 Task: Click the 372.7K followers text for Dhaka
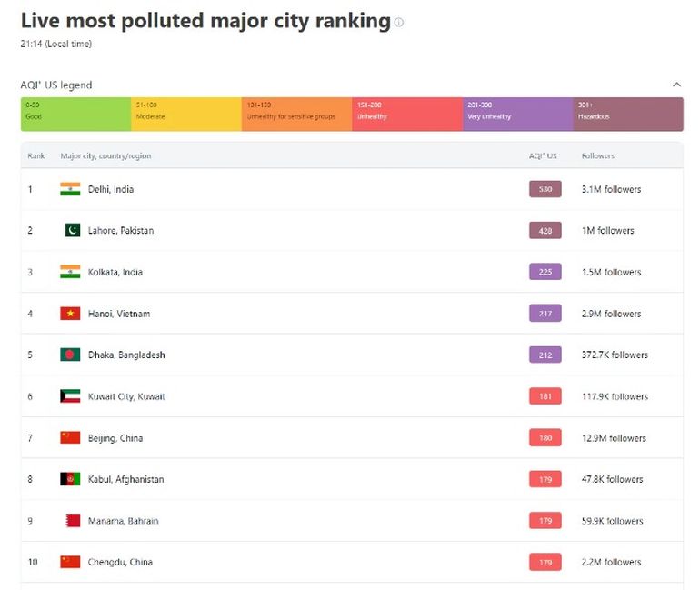coord(615,355)
